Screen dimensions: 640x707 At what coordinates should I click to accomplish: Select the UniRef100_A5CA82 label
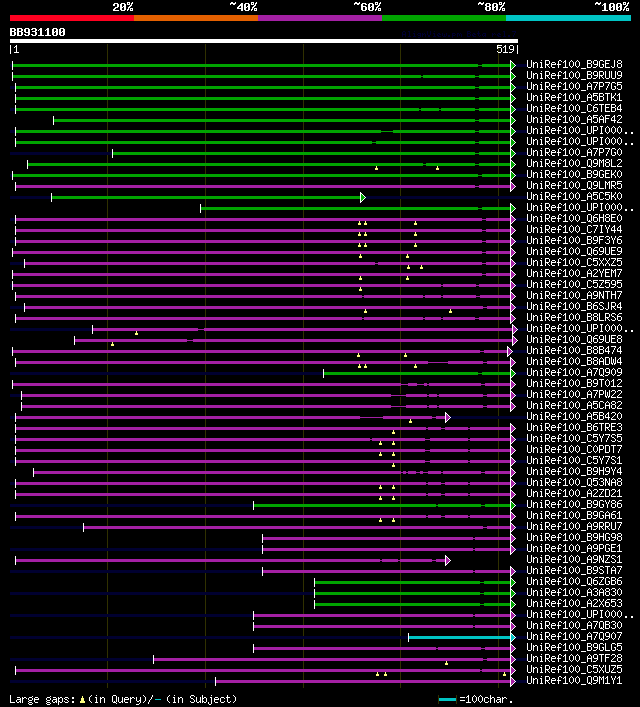click(x=574, y=405)
